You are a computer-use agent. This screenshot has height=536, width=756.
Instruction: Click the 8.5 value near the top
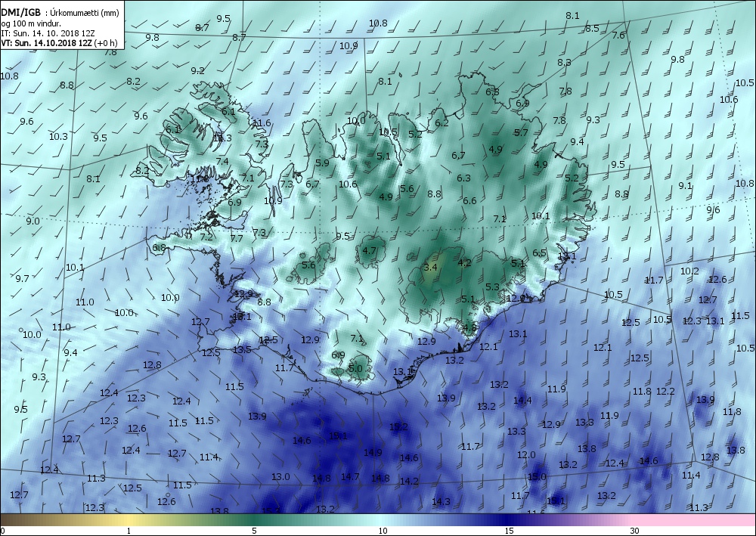coord(592,29)
